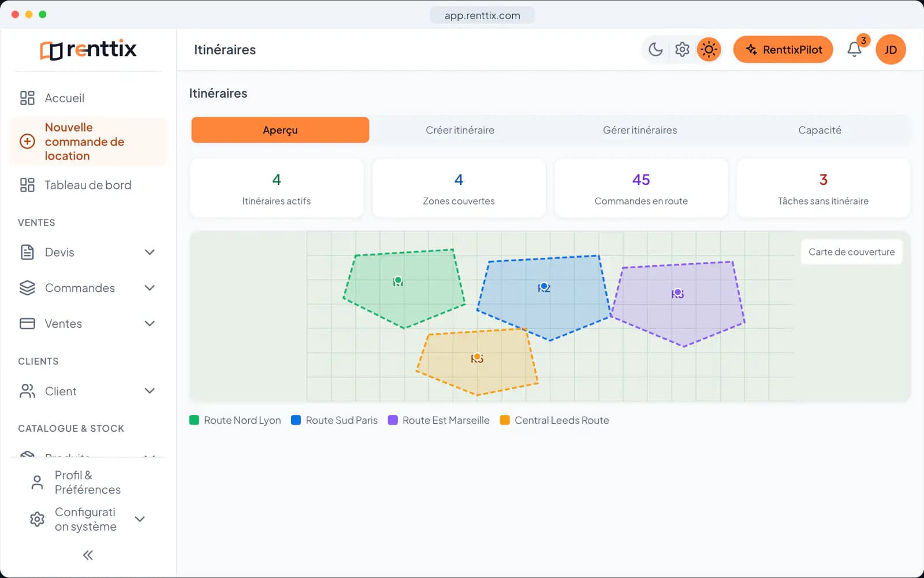Image resolution: width=924 pixels, height=578 pixels.
Task: Open Accueil home grid icon
Action: click(x=27, y=98)
